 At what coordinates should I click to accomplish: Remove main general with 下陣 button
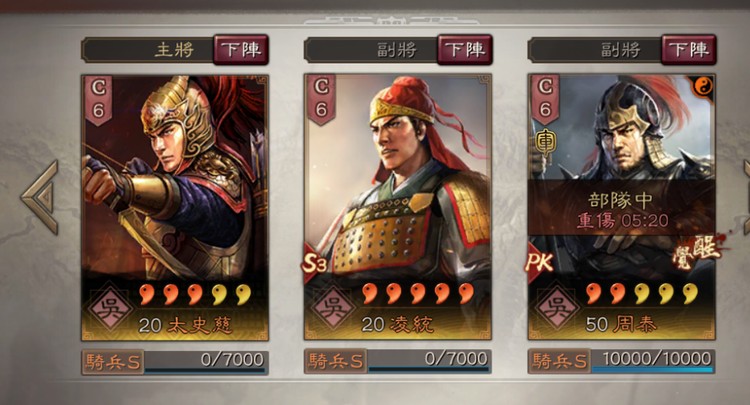click(x=241, y=49)
